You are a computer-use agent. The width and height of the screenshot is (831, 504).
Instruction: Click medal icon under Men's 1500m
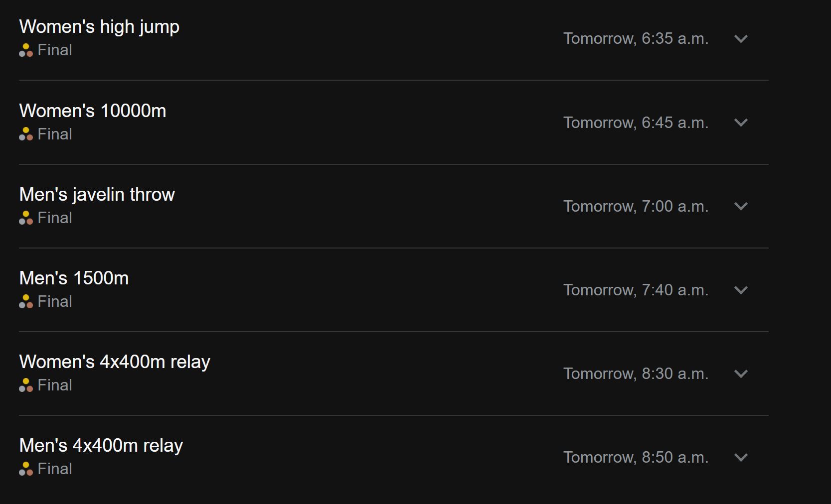point(26,301)
